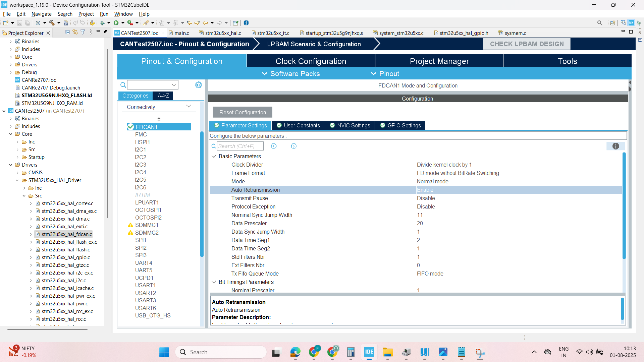
Task: Save the current file using the Save icon
Action: 19,22
